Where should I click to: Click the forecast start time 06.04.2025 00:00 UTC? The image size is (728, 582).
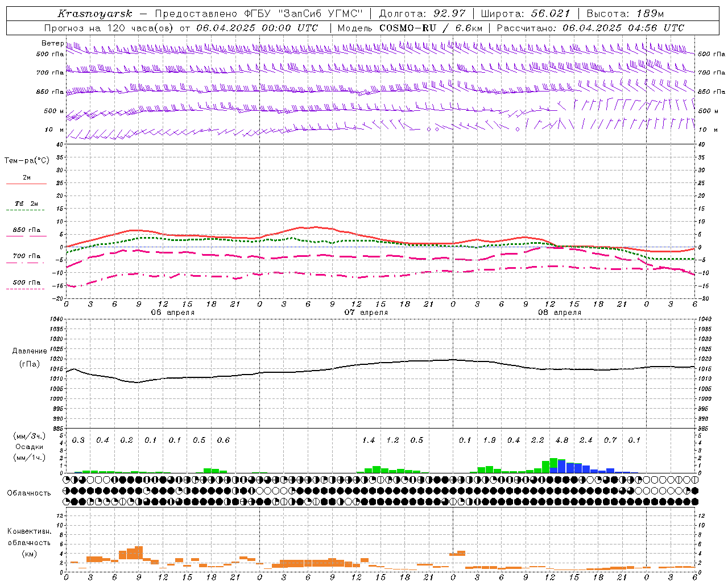point(258,28)
